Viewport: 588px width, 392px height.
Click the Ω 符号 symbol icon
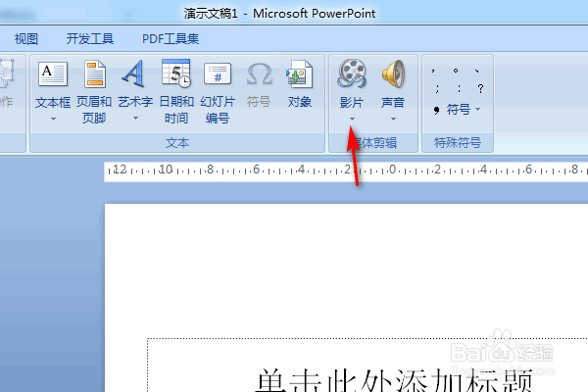(x=259, y=74)
